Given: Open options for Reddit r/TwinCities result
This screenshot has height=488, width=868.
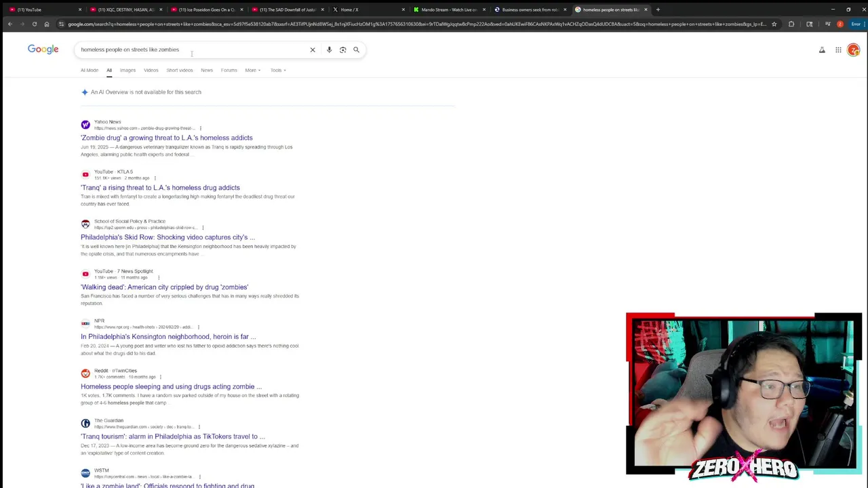Looking at the screenshot, I should tap(161, 377).
